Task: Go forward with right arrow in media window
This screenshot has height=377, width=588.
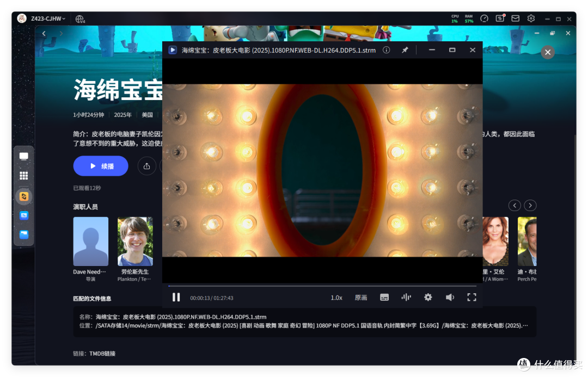Action: pos(61,33)
